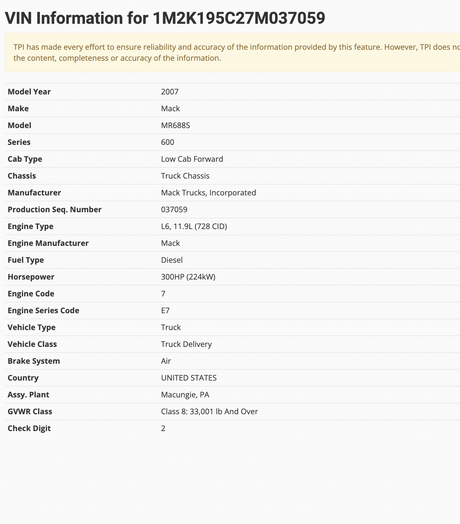This screenshot has width=460, height=524.
Task: Click the engine type L6, 11.9L value
Action: (194, 226)
